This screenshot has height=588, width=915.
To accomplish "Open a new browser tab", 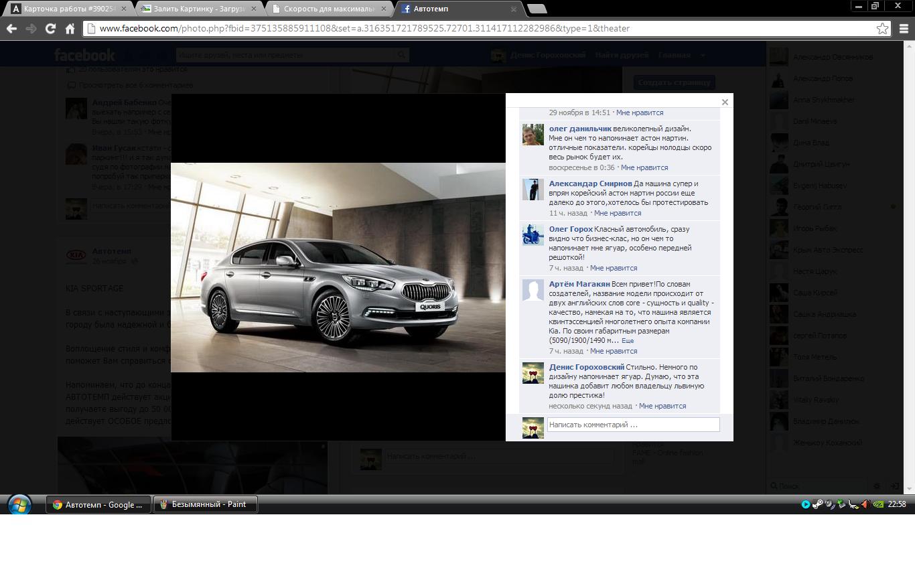I will [537, 9].
